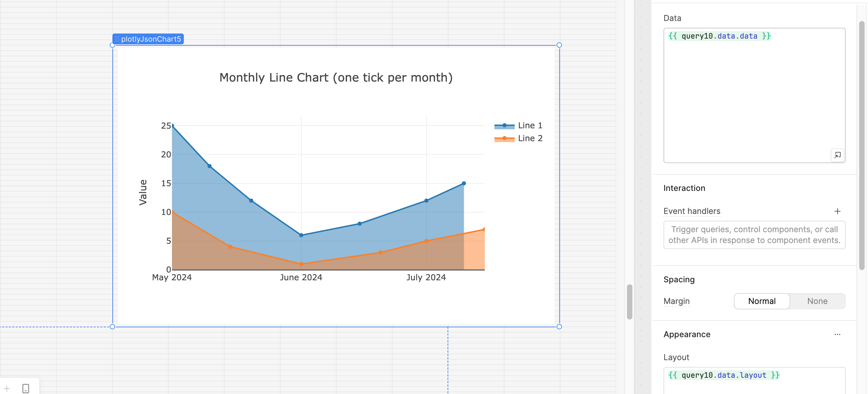Add a new event handler with plus icon

pos(837,211)
